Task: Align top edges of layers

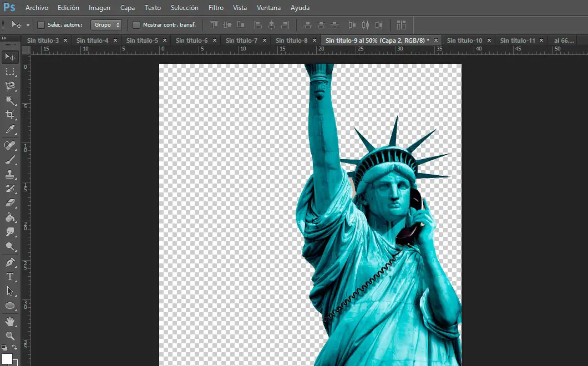Action: point(214,25)
